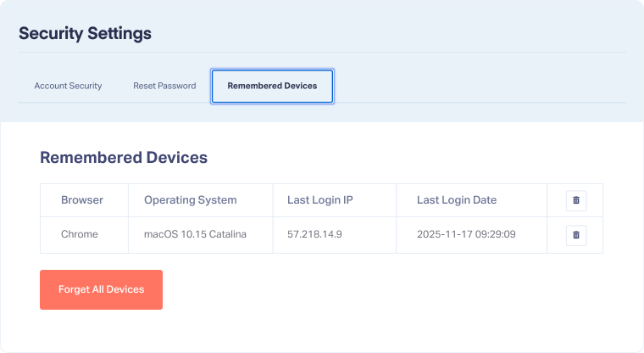Image resolution: width=644 pixels, height=353 pixels.
Task: Click the IP address 57.218.14.9
Action: click(313, 234)
